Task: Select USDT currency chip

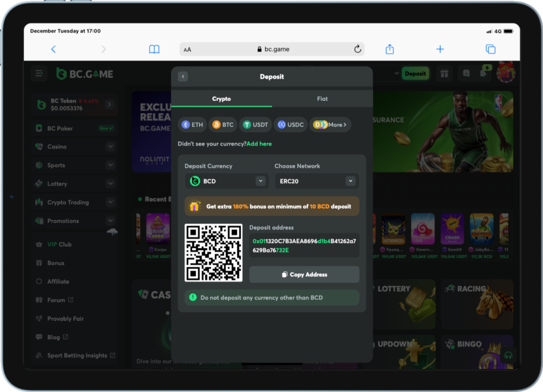Action: pos(255,125)
